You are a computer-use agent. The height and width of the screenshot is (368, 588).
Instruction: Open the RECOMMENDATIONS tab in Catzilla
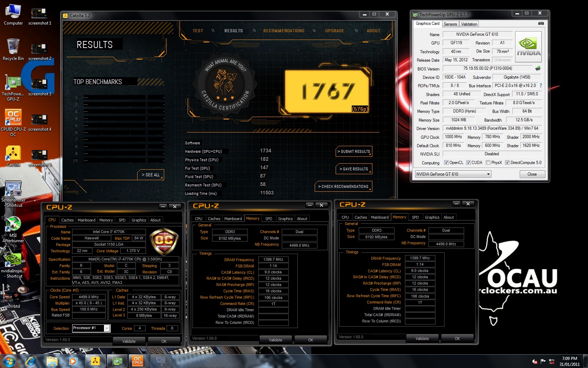(x=283, y=31)
